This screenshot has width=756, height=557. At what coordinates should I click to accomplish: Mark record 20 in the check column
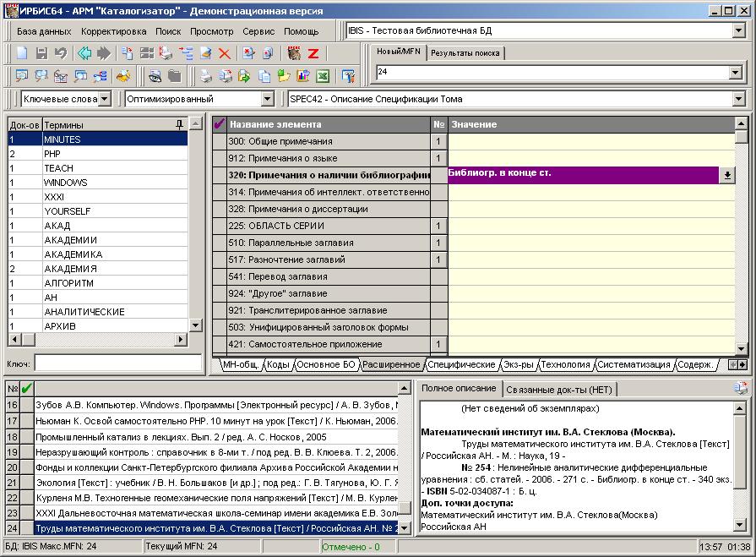tap(27, 467)
